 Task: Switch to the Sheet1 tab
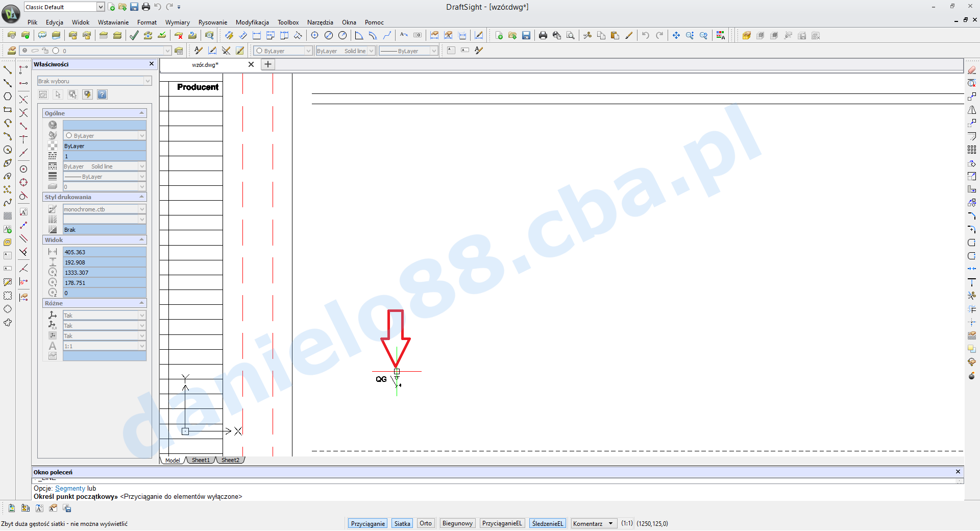(x=201, y=460)
